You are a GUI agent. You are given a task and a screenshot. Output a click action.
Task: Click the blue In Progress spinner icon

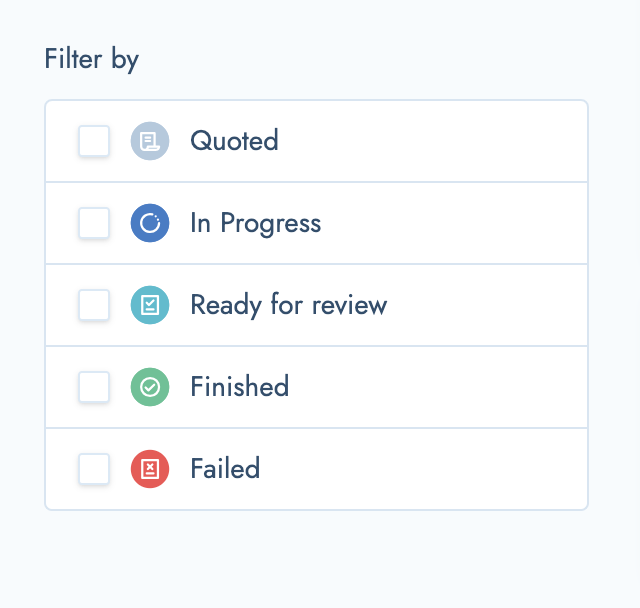point(150,223)
